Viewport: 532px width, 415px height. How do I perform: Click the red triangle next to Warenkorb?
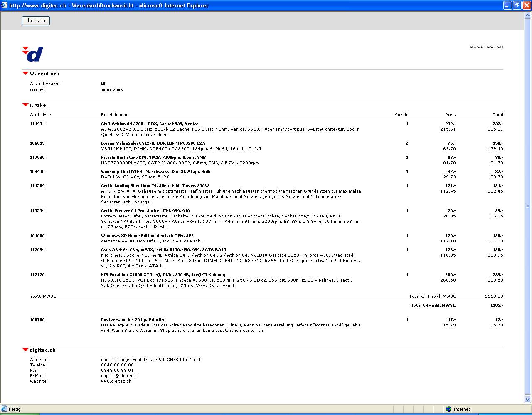(25, 74)
